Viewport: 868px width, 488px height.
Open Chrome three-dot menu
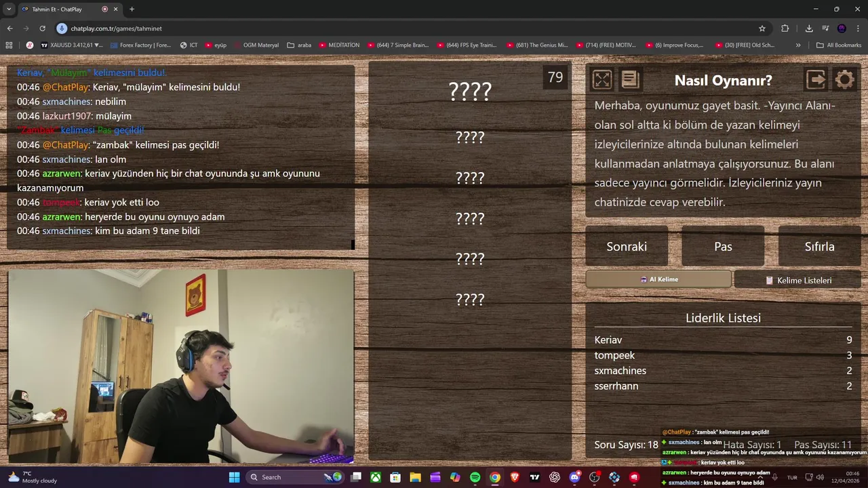pyautogui.click(x=859, y=28)
